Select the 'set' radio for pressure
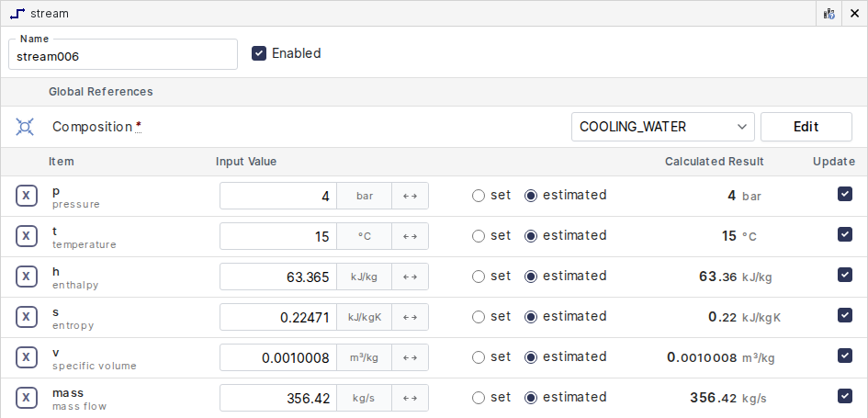Image resolution: width=868 pixels, height=418 pixels. pos(478,196)
